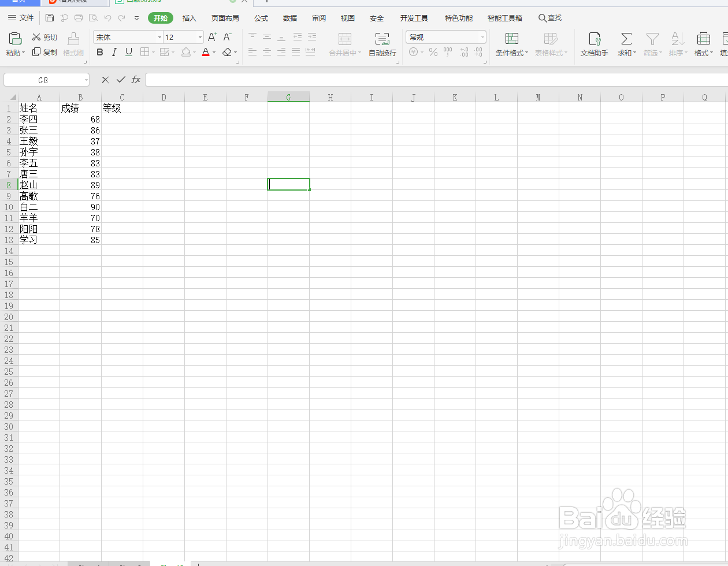The width and height of the screenshot is (728, 566).
Task: Switch to the 数据 ribbon tab
Action: (x=290, y=18)
